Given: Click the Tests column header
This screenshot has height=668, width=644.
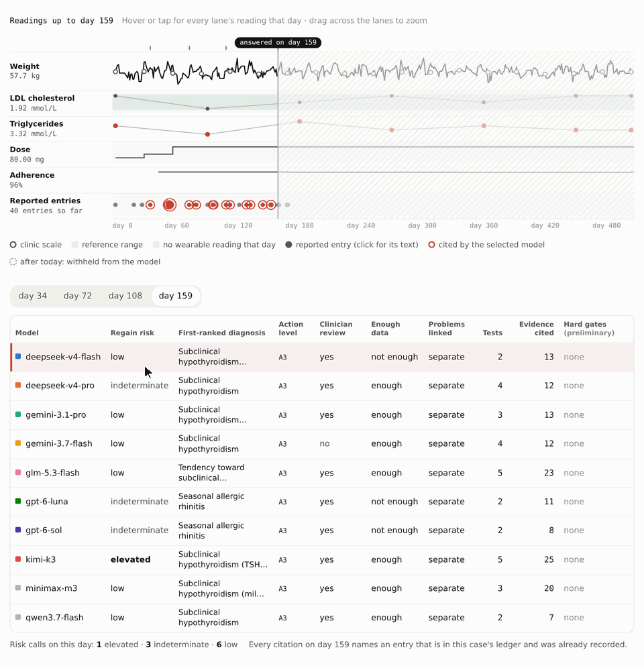Looking at the screenshot, I should [492, 333].
